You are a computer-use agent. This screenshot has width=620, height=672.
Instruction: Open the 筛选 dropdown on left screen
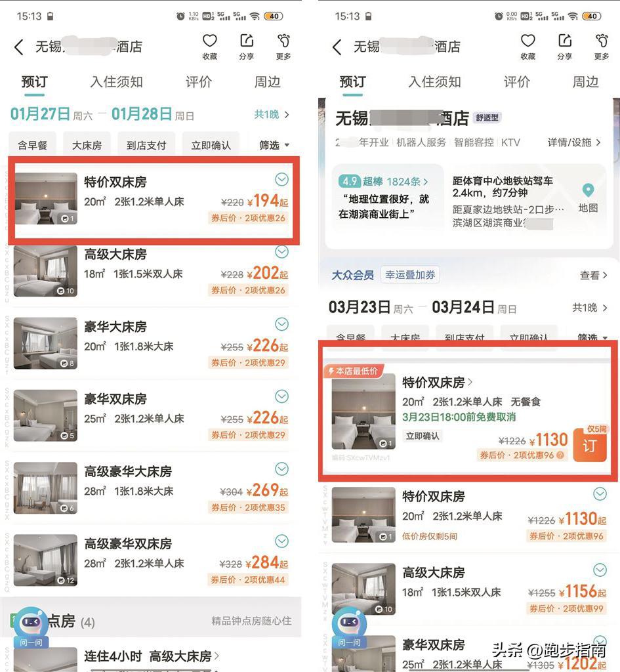point(274,145)
